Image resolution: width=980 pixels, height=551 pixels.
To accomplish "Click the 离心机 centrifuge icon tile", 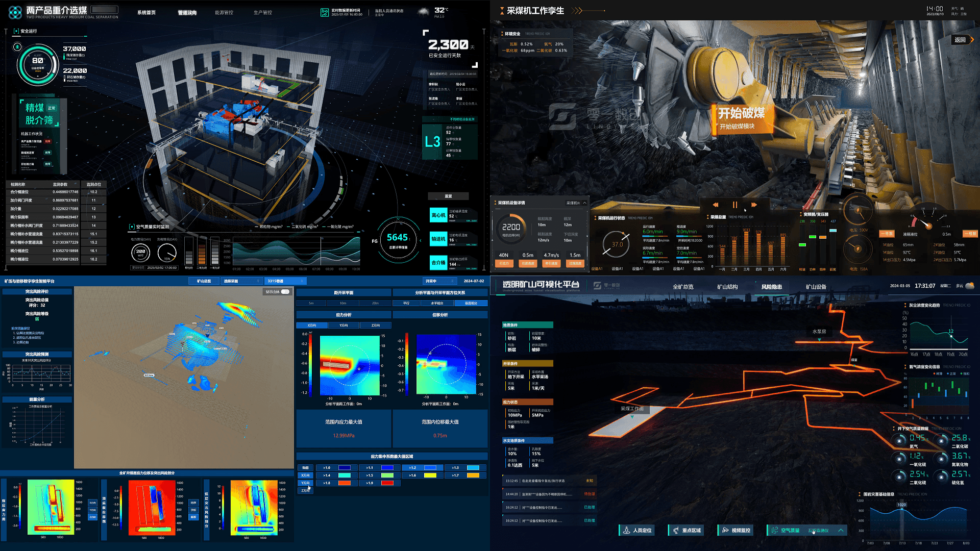I will pyautogui.click(x=438, y=215).
